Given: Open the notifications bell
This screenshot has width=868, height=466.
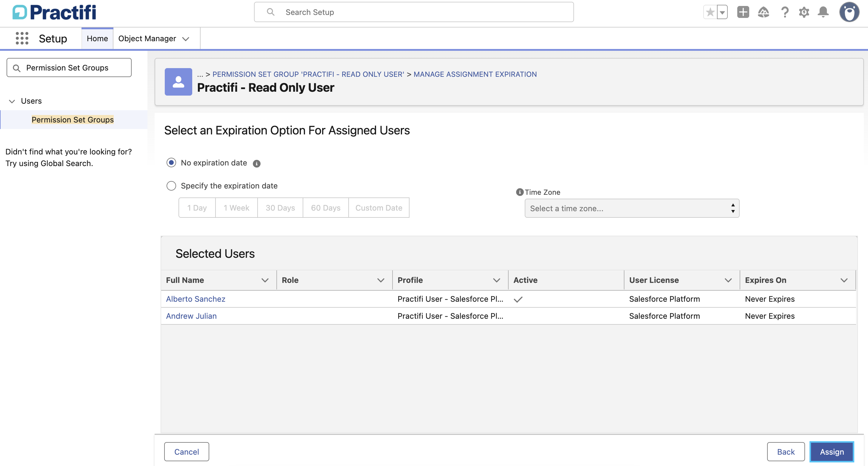Looking at the screenshot, I should 823,13.
